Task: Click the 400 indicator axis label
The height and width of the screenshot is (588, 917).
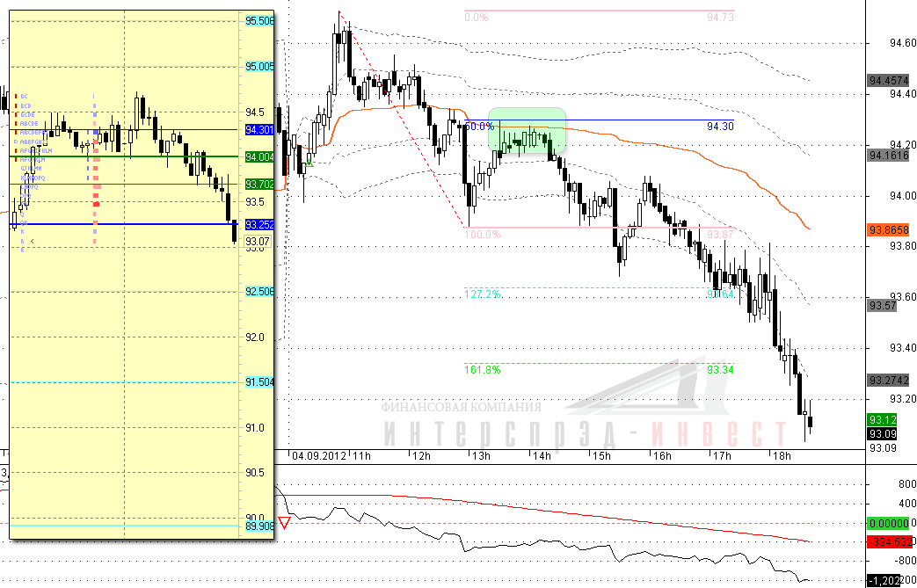Action: 906,504
